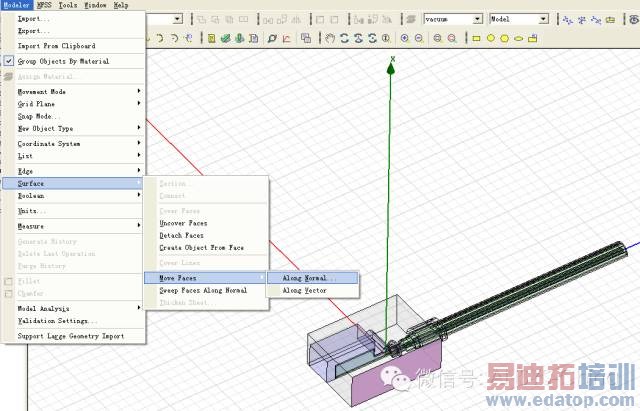This screenshot has height=411, width=640.
Task: Open the Modeler menu
Action: [x=16, y=5]
